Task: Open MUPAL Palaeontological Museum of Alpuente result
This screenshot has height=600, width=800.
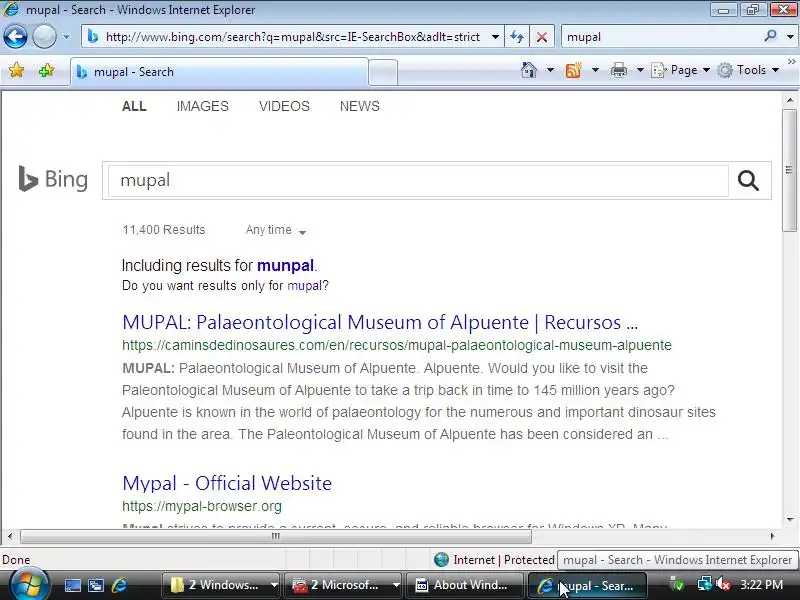Action: pyautogui.click(x=380, y=322)
